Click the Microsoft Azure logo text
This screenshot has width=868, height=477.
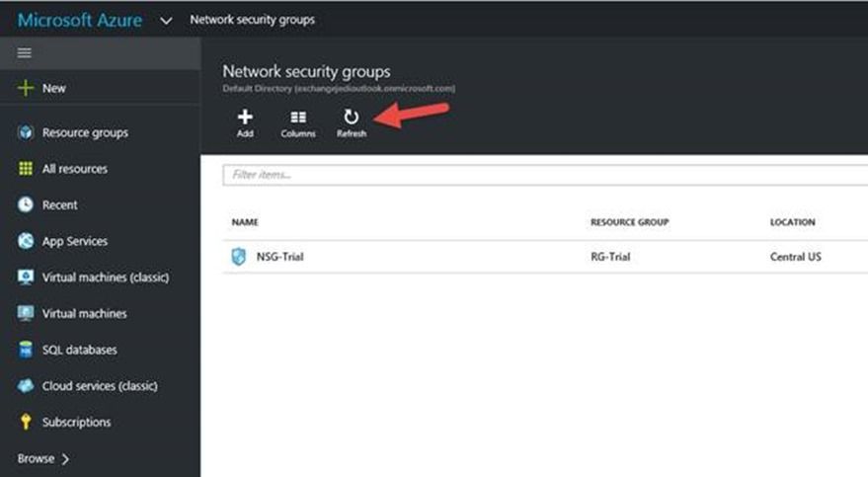80,20
